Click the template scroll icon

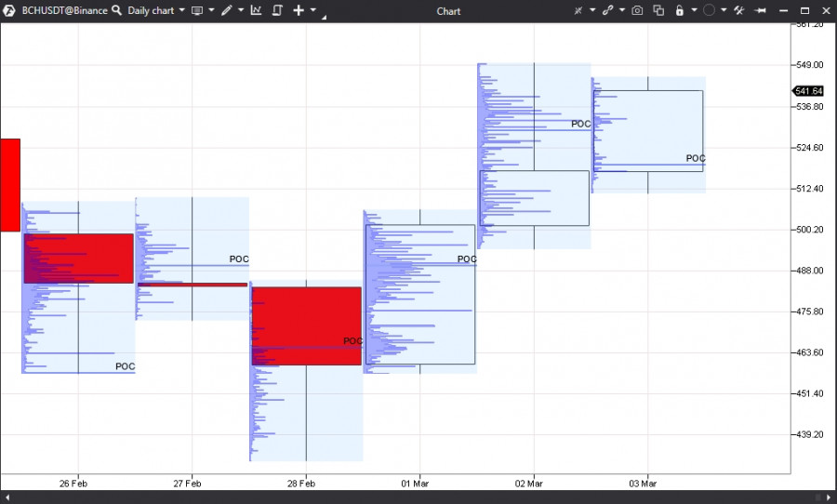[277, 10]
